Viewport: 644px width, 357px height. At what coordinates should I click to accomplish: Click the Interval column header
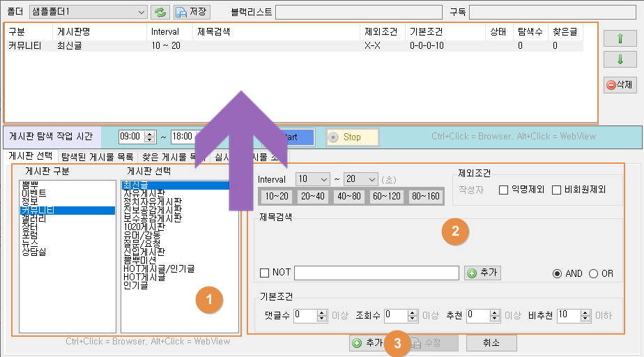point(169,31)
